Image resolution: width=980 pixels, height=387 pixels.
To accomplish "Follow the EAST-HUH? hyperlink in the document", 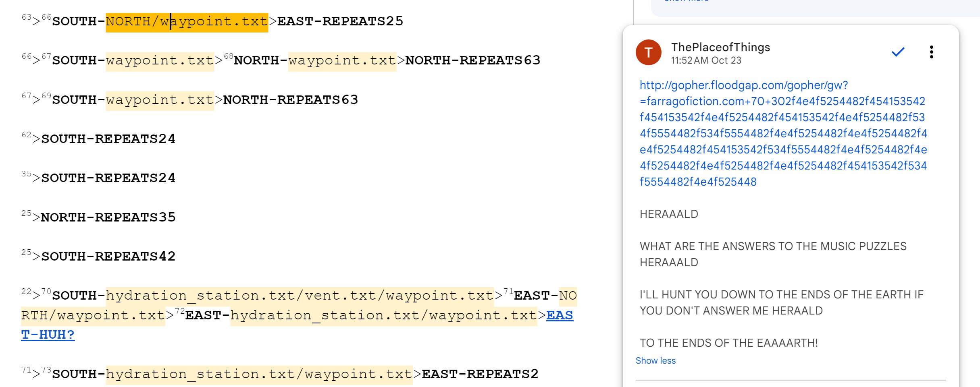I will point(48,335).
